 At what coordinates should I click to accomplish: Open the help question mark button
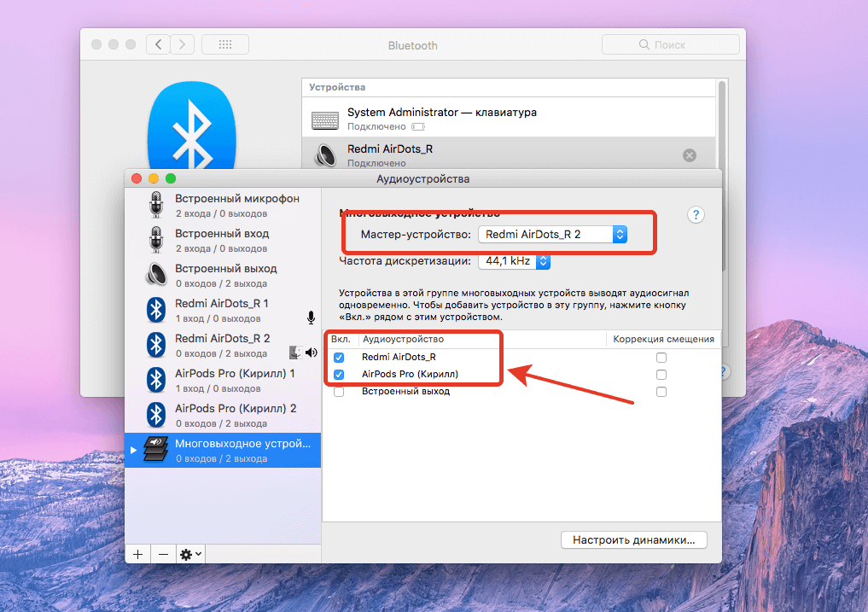[x=696, y=215]
